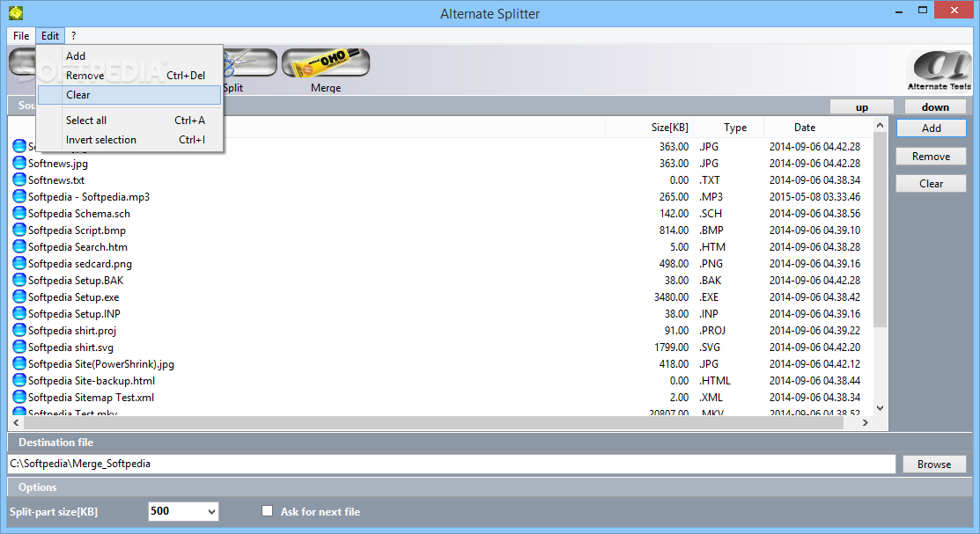The height and width of the screenshot is (534, 980).
Task: Click the up button
Action: [862, 107]
